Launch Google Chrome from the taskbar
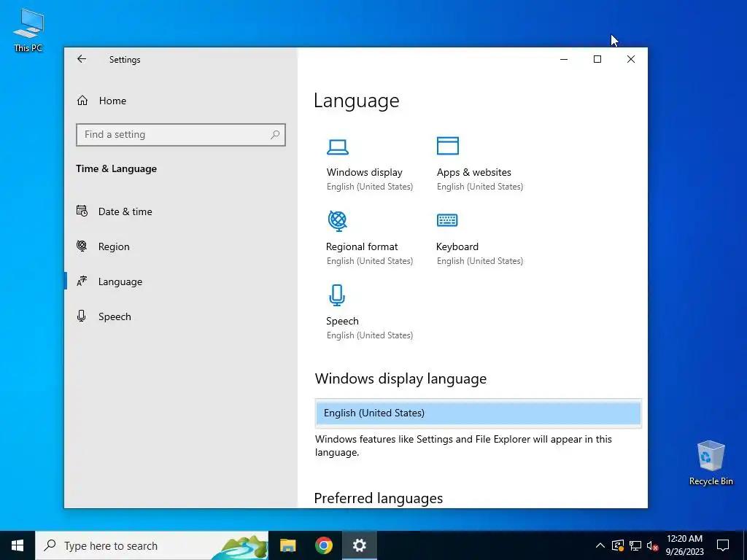The image size is (747, 560). pyautogui.click(x=323, y=545)
